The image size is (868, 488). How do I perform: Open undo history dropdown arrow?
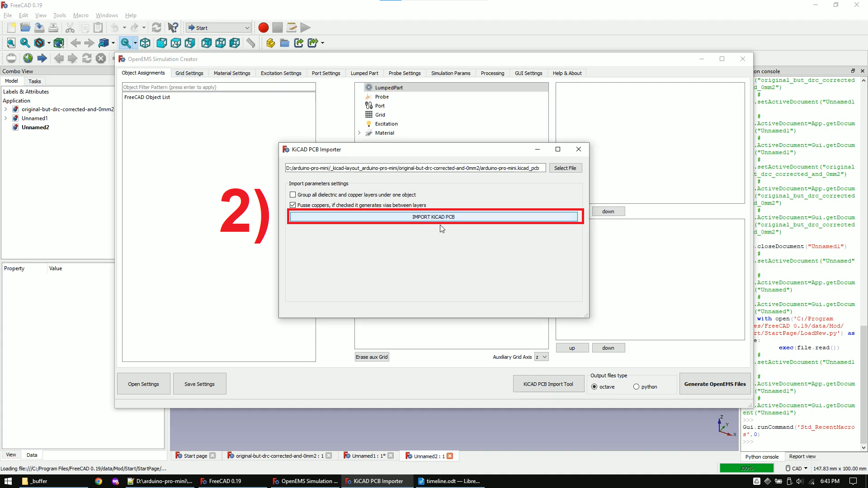[124, 28]
